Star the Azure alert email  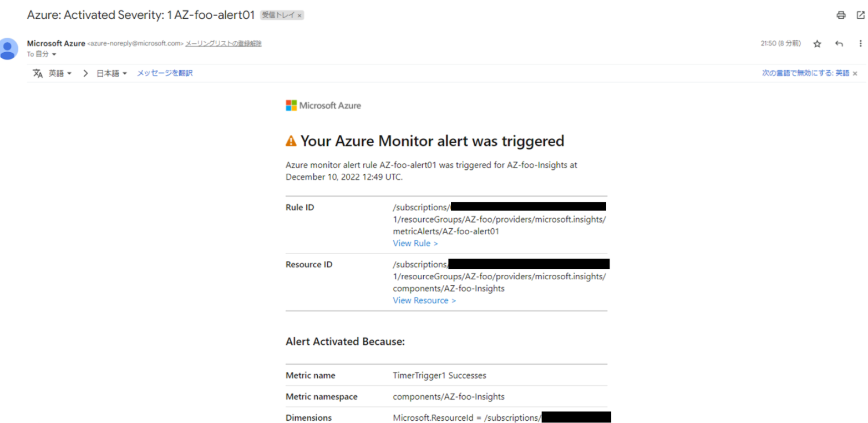pyautogui.click(x=816, y=43)
